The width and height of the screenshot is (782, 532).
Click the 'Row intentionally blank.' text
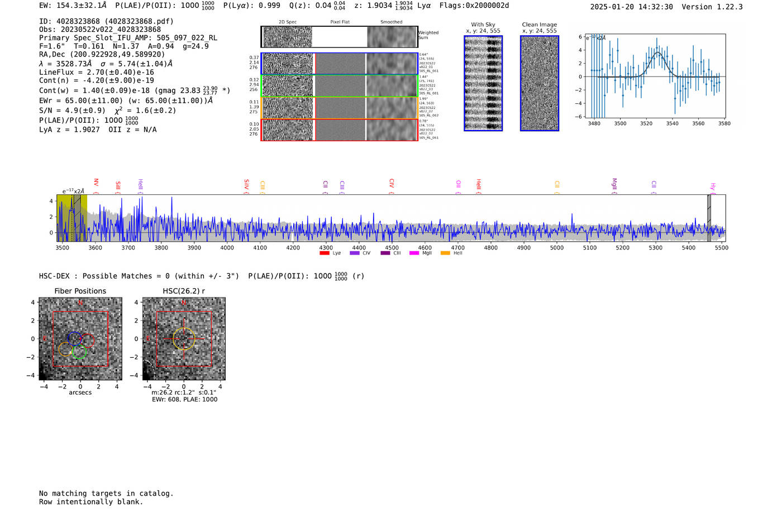point(91,502)
